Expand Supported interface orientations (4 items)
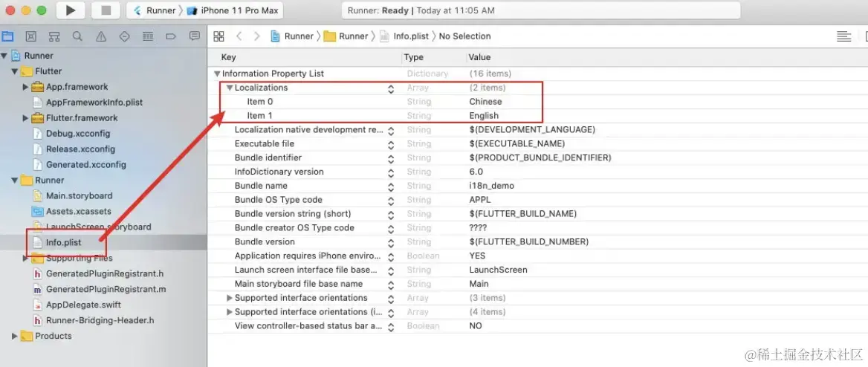The image size is (868, 367). tap(230, 311)
